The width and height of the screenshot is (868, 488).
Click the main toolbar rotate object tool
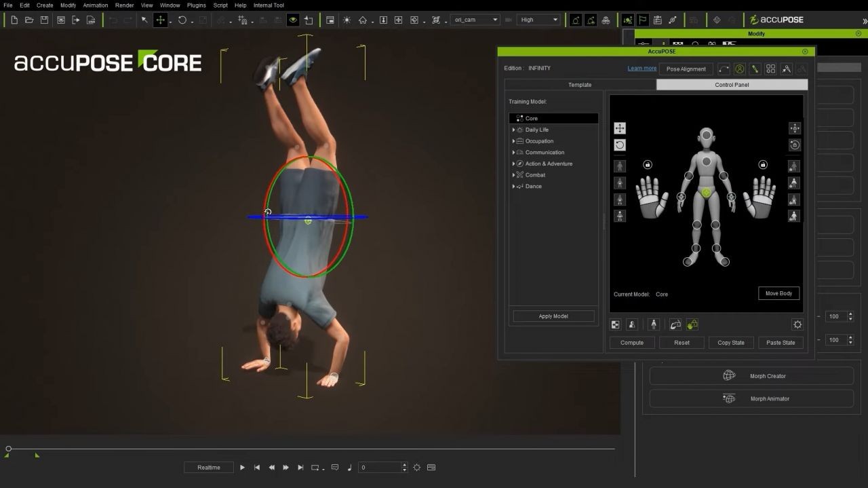[x=182, y=20]
